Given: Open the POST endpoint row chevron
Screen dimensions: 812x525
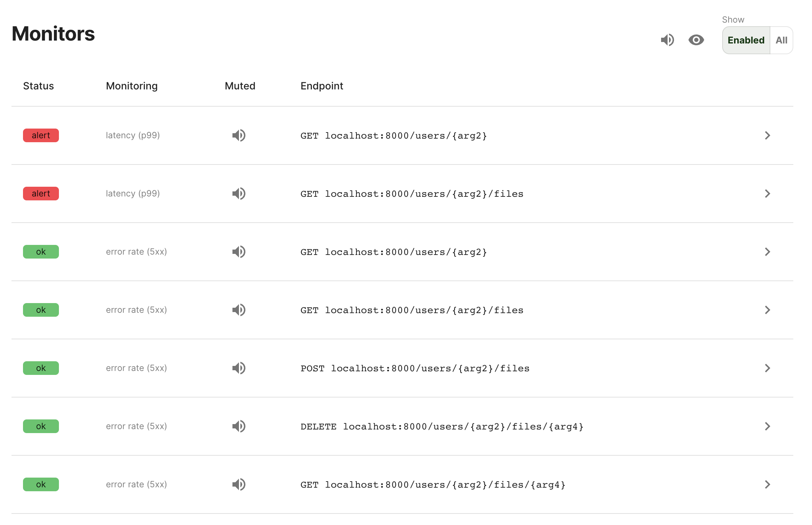Looking at the screenshot, I should click(767, 368).
